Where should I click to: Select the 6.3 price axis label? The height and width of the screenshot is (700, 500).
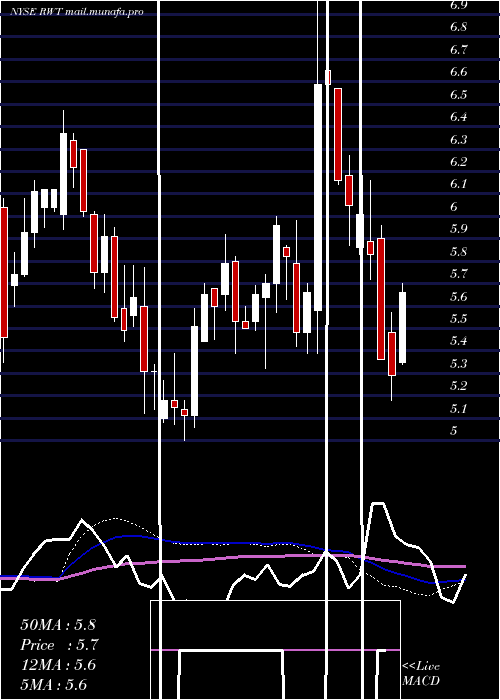click(x=459, y=139)
